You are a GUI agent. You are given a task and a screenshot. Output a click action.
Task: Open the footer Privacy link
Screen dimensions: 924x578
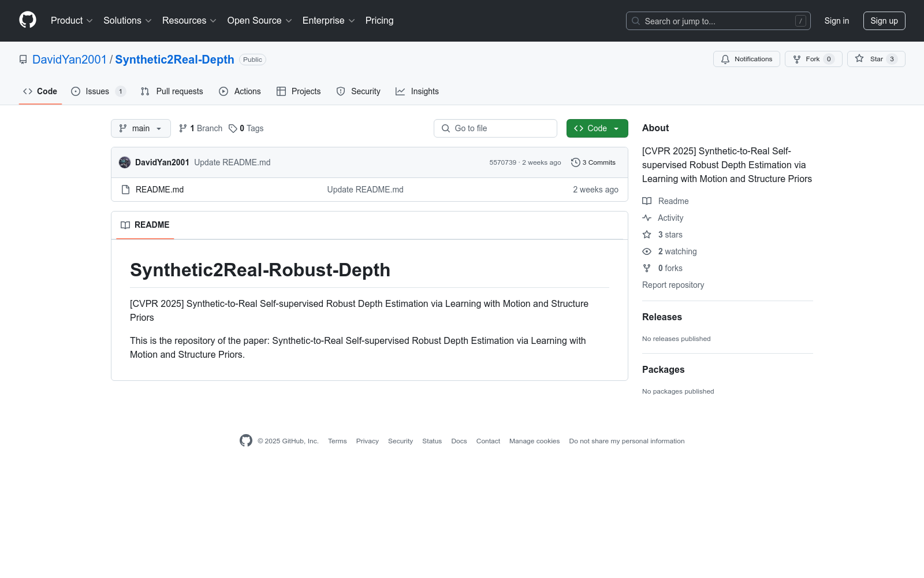(367, 441)
